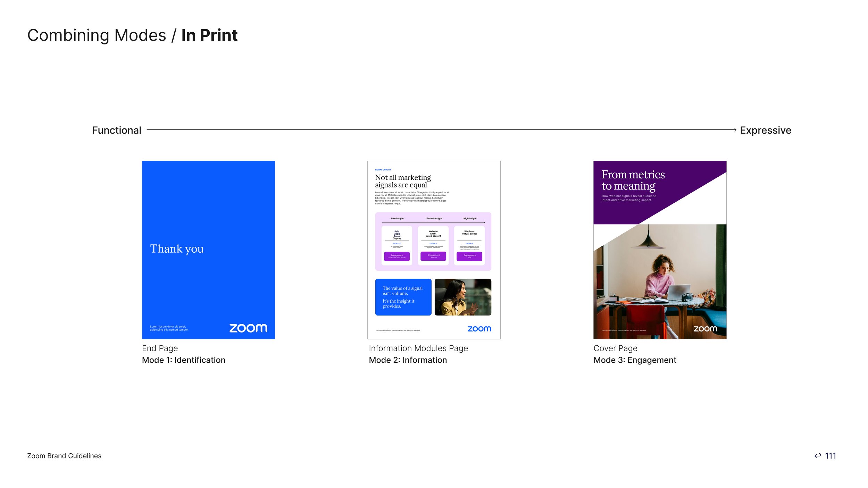Click the return arrow icon beside page 111

coord(817,456)
